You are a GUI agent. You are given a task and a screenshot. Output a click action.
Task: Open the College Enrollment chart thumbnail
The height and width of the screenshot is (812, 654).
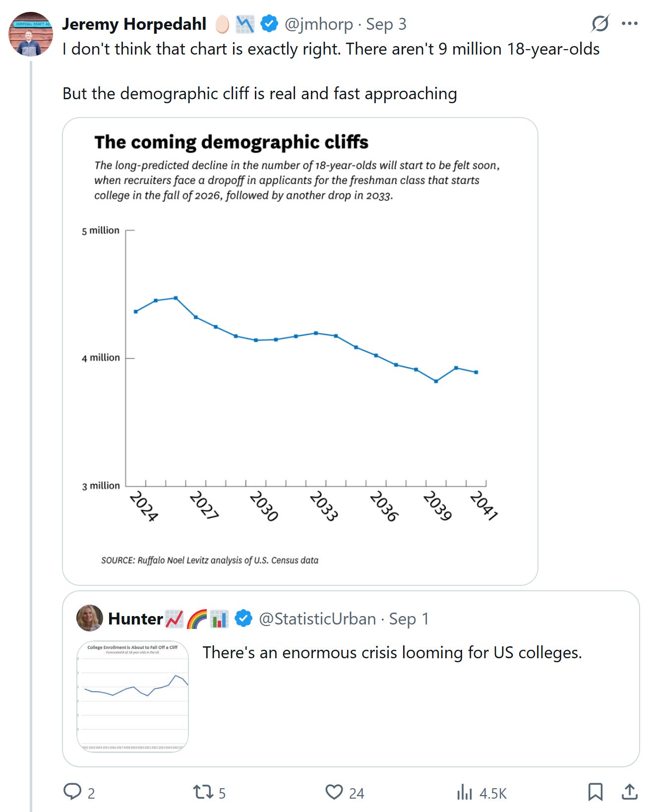[x=133, y=696]
